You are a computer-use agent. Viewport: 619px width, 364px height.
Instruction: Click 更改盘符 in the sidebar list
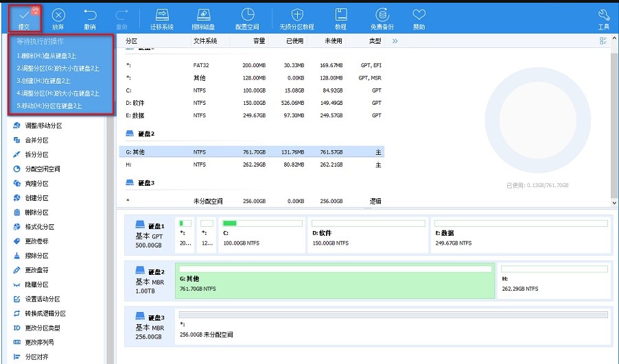[x=36, y=241]
